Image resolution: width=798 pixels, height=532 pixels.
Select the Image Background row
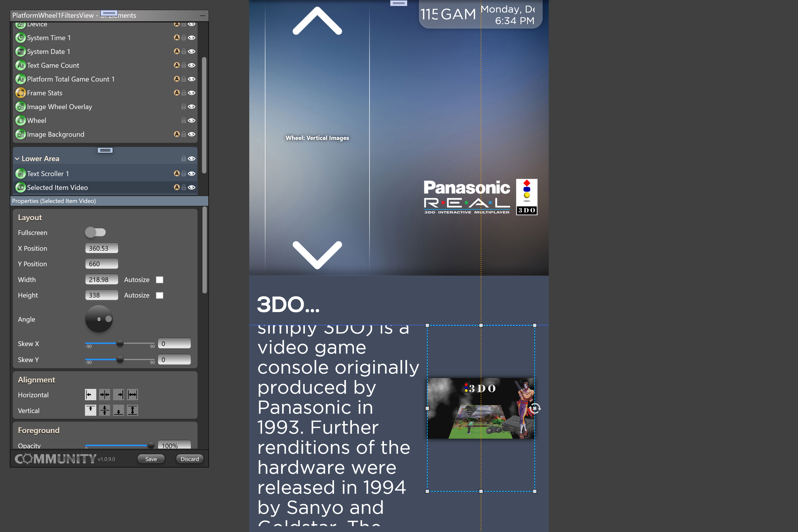105,134
